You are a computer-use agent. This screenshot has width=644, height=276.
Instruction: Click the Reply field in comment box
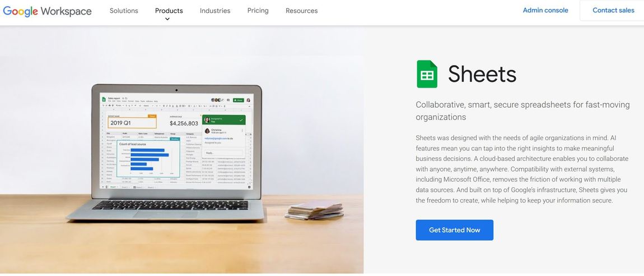pos(223,153)
